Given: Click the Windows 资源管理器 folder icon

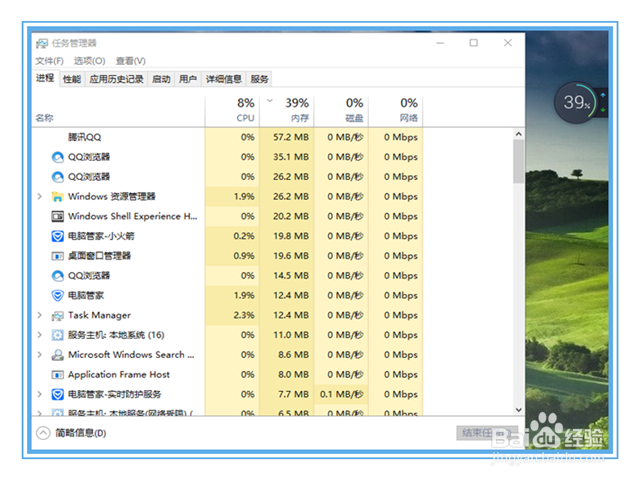Looking at the screenshot, I should (x=58, y=197).
